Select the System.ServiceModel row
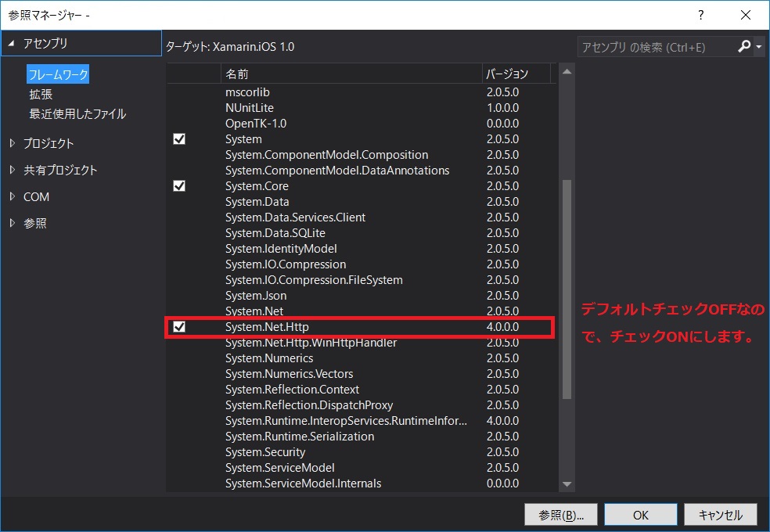This screenshot has width=770, height=532. (x=361, y=468)
